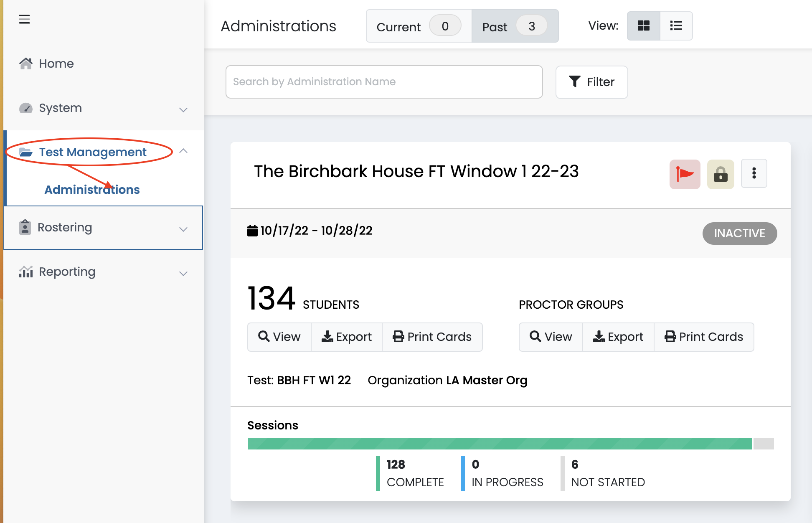Open Administrations submenu link
Viewport: 812px width, 523px height.
[92, 190]
